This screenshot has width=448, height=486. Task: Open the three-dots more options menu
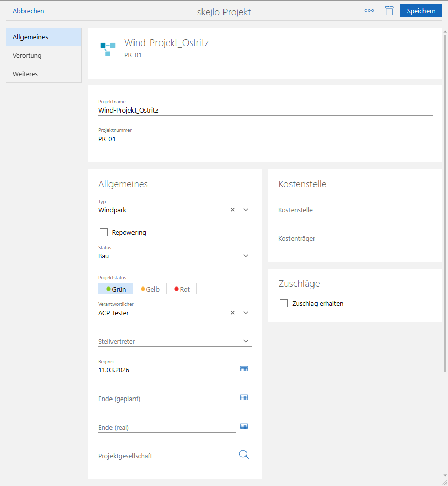[x=369, y=11]
